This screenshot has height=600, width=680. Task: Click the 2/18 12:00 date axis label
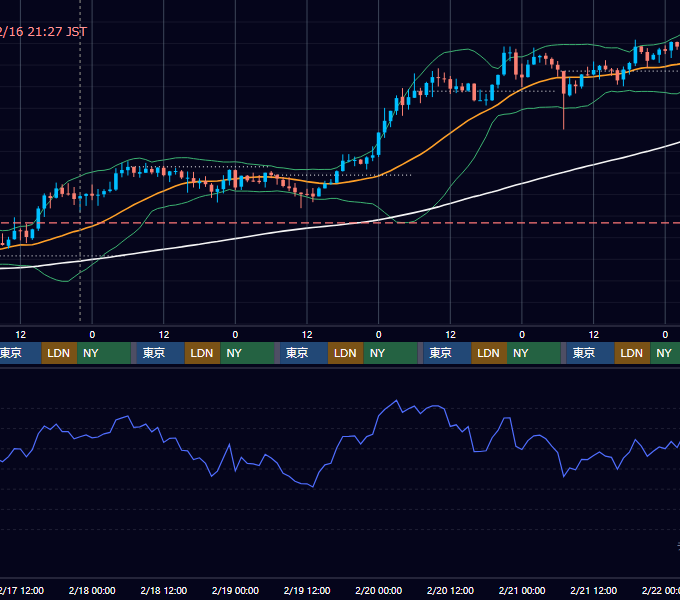[163, 590]
